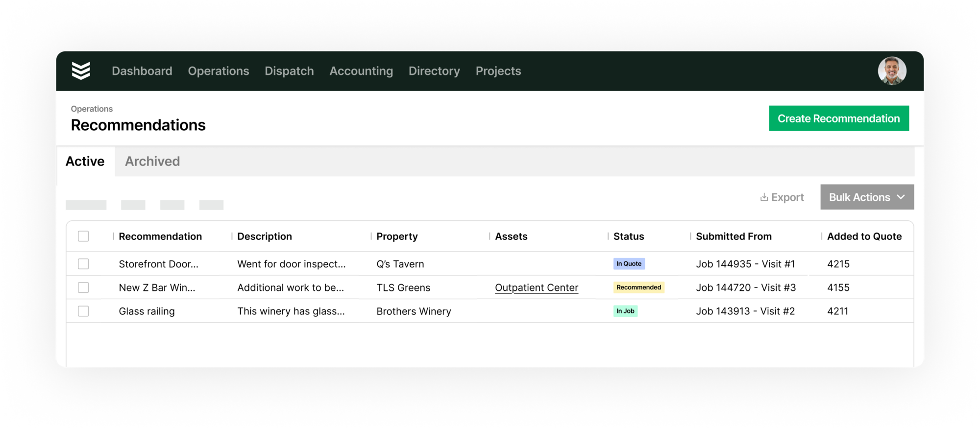This screenshot has width=980, height=428.
Task: Open the first gray filter placeholder
Action: click(x=86, y=205)
